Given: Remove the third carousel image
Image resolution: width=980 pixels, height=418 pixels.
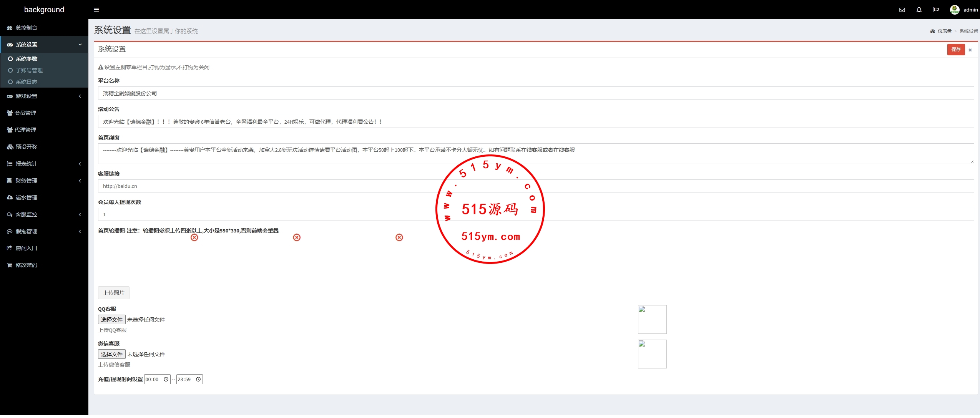Looking at the screenshot, I should [399, 237].
